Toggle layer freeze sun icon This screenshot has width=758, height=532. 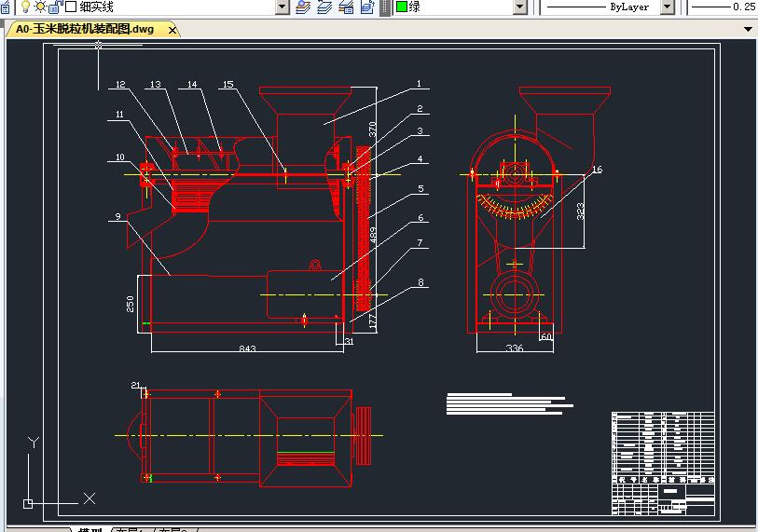(40, 7)
